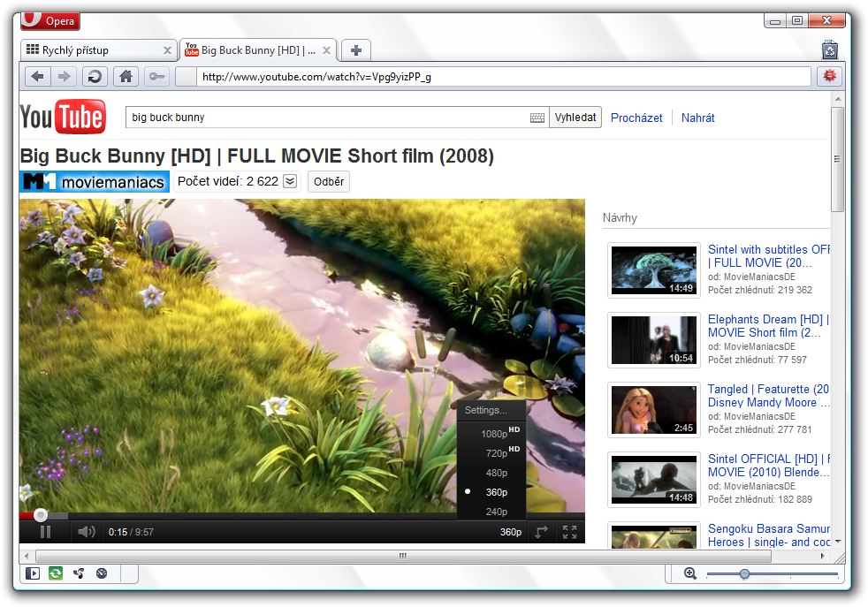Open Sintel with subtitles title link
868x607 pixels.
pos(769,256)
